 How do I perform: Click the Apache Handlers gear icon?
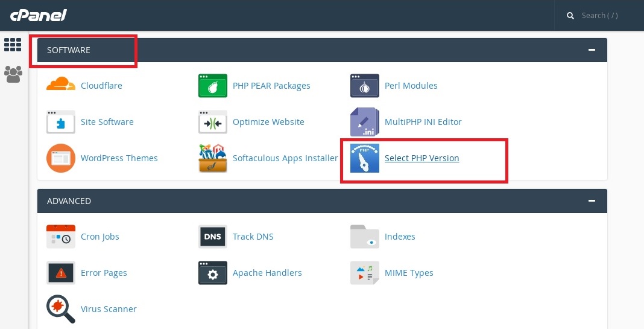coord(213,273)
